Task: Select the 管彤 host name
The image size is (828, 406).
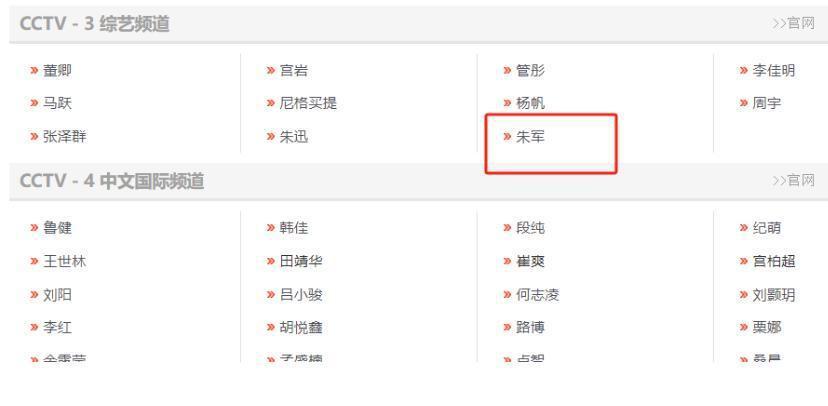Action: coord(530,70)
